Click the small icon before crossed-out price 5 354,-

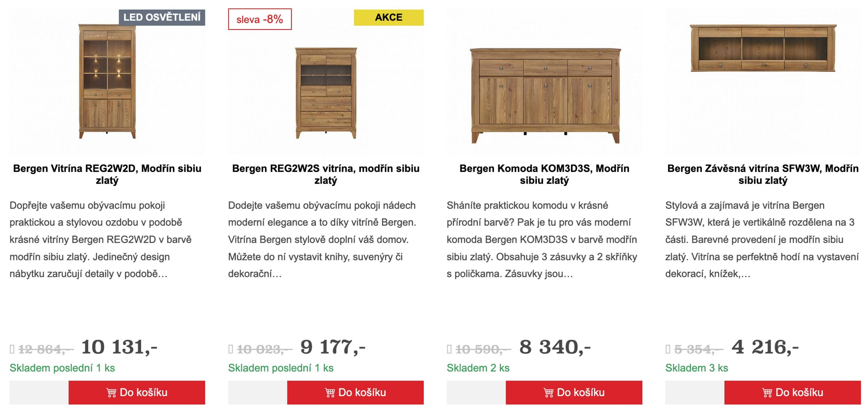(668, 349)
